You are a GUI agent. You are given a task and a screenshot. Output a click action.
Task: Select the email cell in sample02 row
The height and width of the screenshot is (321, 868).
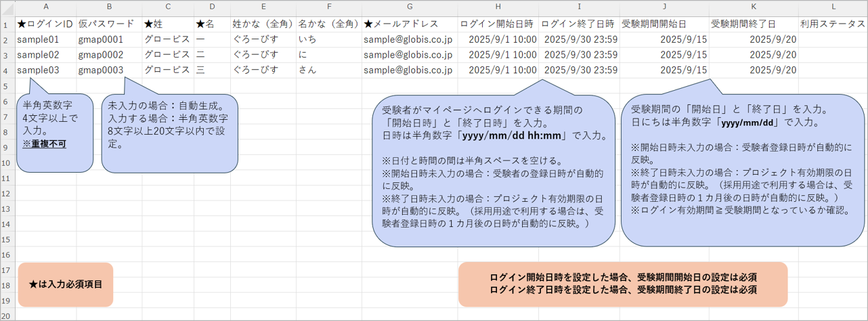click(x=409, y=55)
